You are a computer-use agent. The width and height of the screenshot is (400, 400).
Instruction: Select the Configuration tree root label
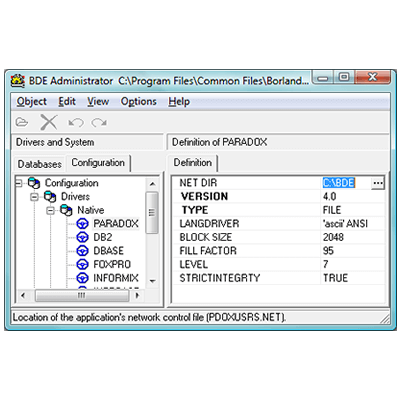point(72,183)
